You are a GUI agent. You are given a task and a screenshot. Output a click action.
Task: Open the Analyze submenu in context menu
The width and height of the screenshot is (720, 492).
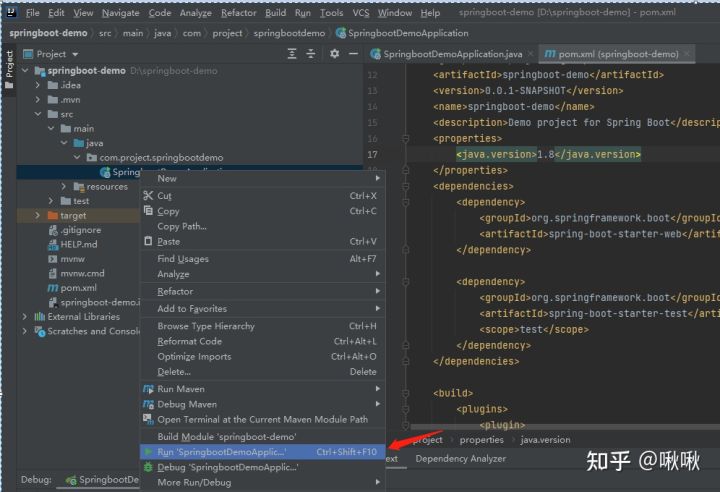(x=262, y=274)
